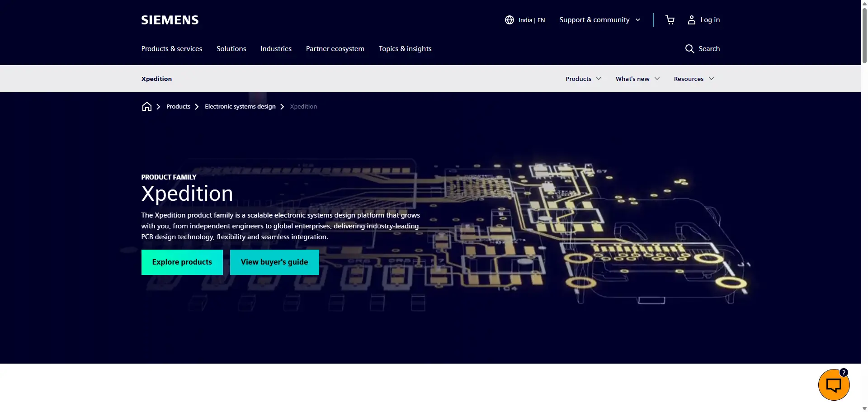Open the orange chat help widget

pyautogui.click(x=834, y=385)
